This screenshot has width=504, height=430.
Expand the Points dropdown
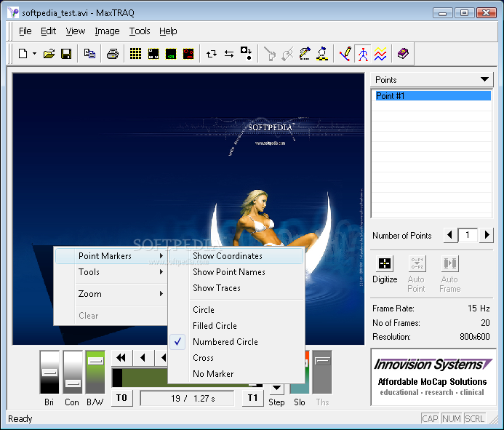tap(485, 80)
